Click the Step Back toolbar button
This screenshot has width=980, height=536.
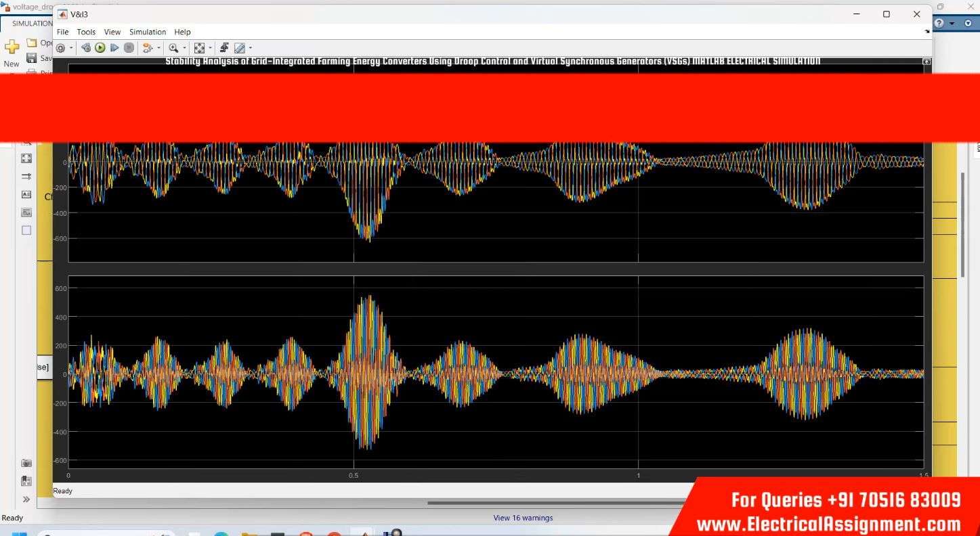(x=85, y=48)
